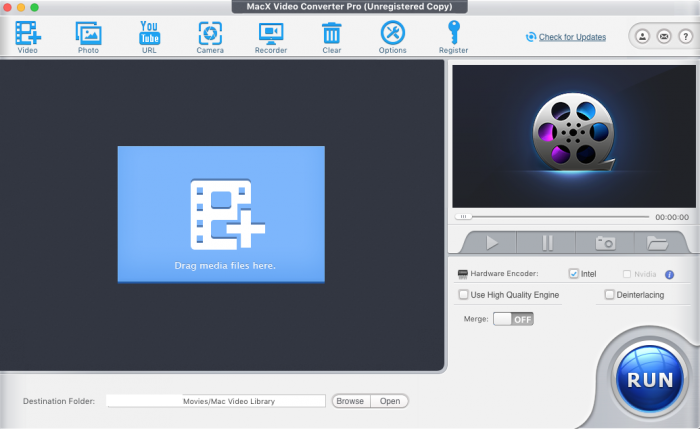Click the Hardware Encoder label
Screen dimensions: 700x429
[x=504, y=274]
